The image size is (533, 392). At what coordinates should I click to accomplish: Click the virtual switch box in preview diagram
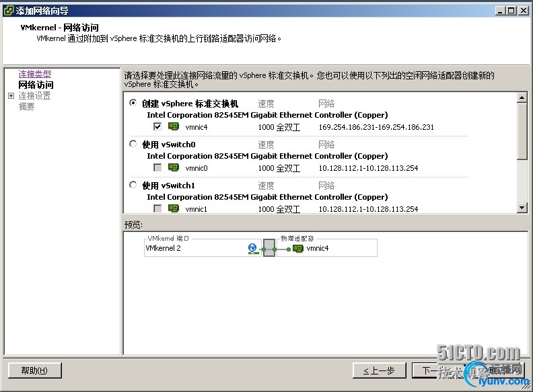269,248
